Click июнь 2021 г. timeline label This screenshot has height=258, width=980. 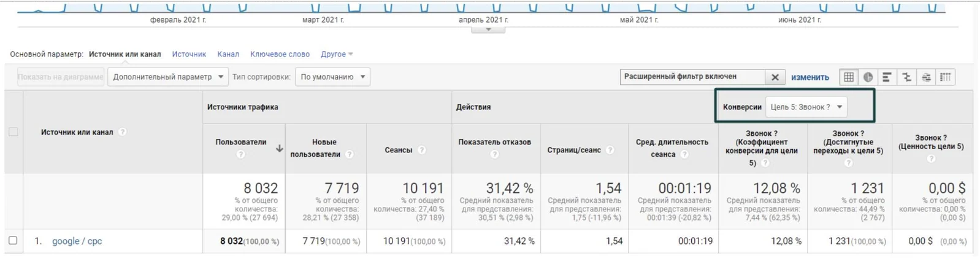[x=800, y=20]
